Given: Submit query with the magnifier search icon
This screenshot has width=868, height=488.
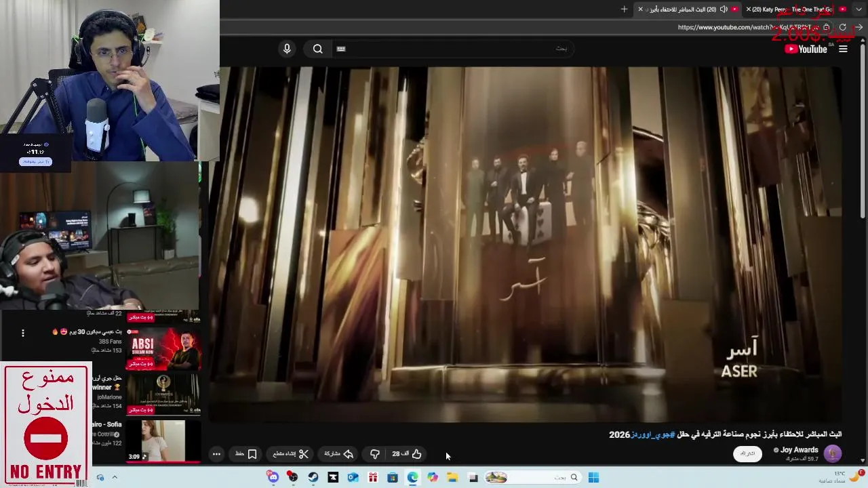Looking at the screenshot, I should click(317, 49).
